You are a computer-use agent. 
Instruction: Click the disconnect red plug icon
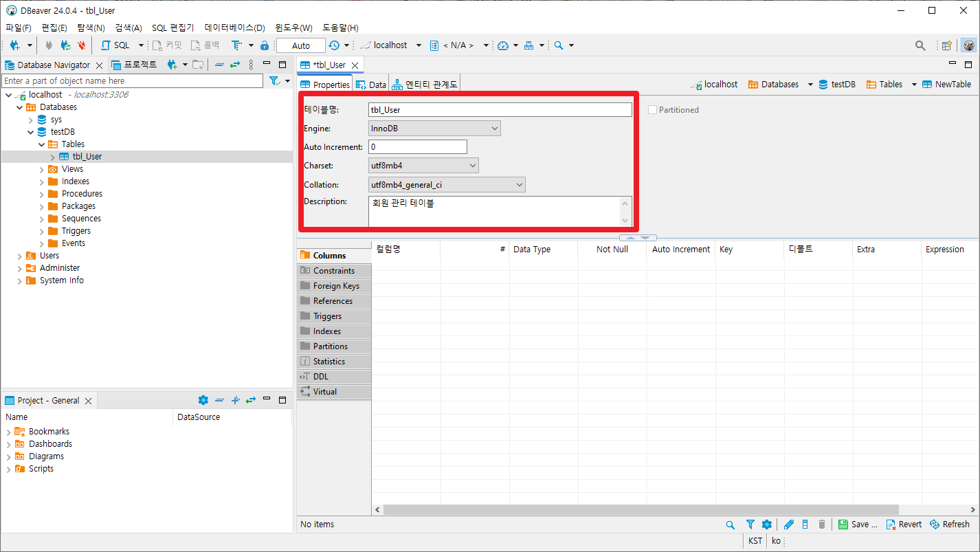tap(82, 45)
